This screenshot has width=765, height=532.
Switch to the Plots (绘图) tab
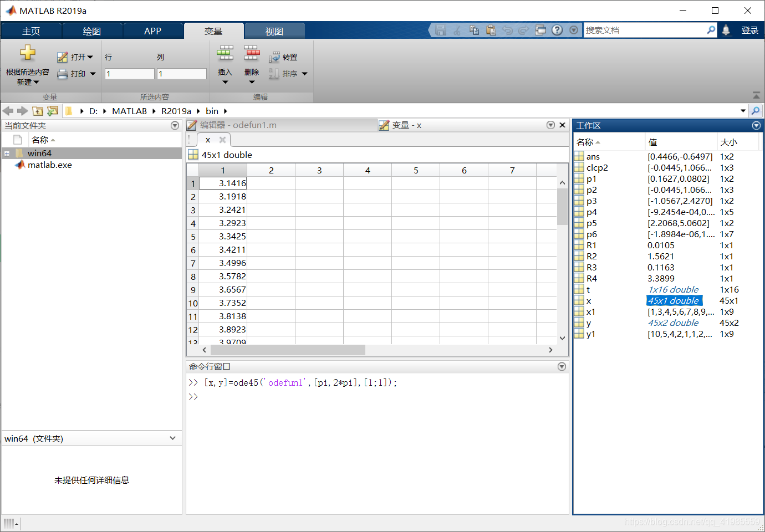(92, 31)
